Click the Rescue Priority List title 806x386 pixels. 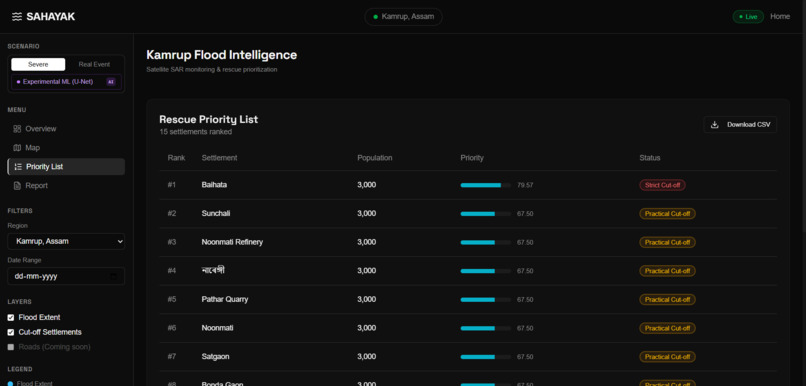[209, 120]
